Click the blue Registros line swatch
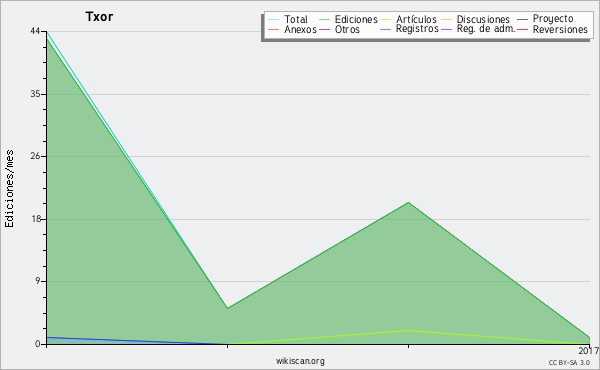 386,29
